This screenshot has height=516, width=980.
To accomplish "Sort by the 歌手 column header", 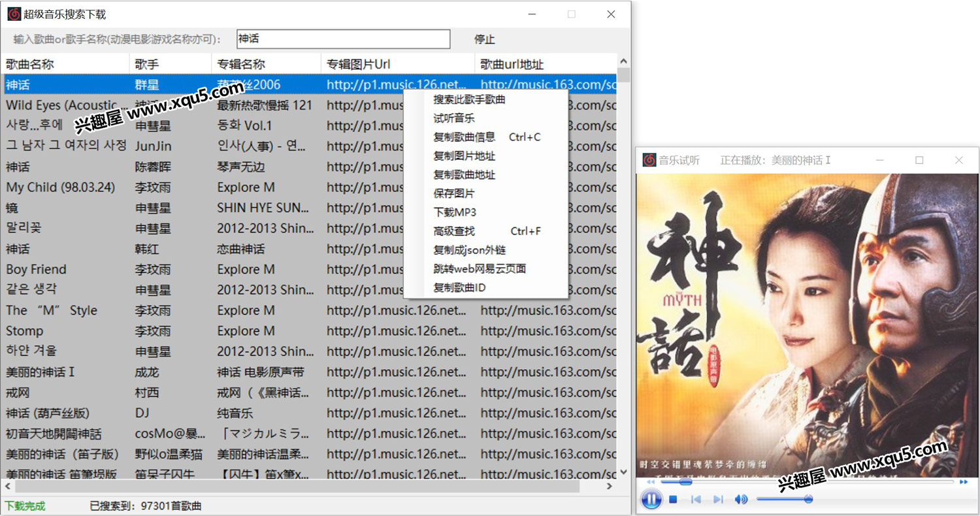I will pyautogui.click(x=171, y=64).
